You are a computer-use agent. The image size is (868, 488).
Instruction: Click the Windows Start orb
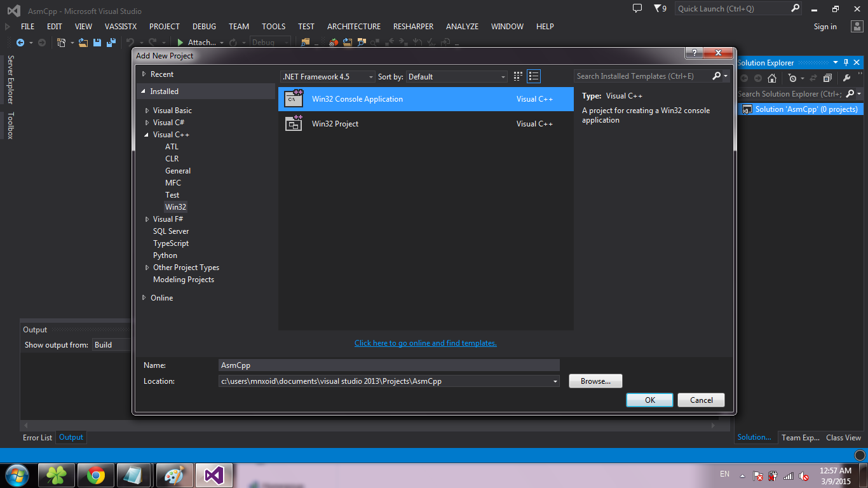[16, 475]
